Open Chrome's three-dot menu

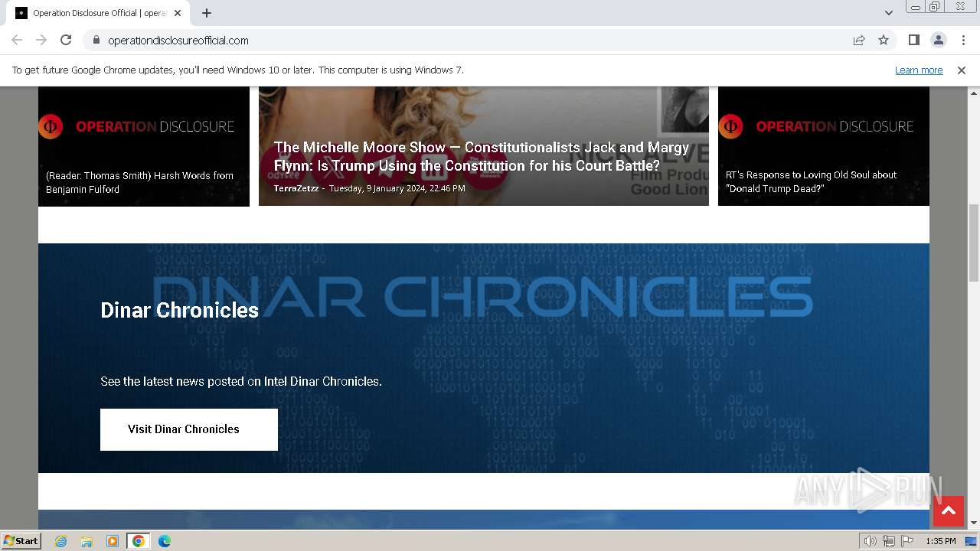pos(963,40)
